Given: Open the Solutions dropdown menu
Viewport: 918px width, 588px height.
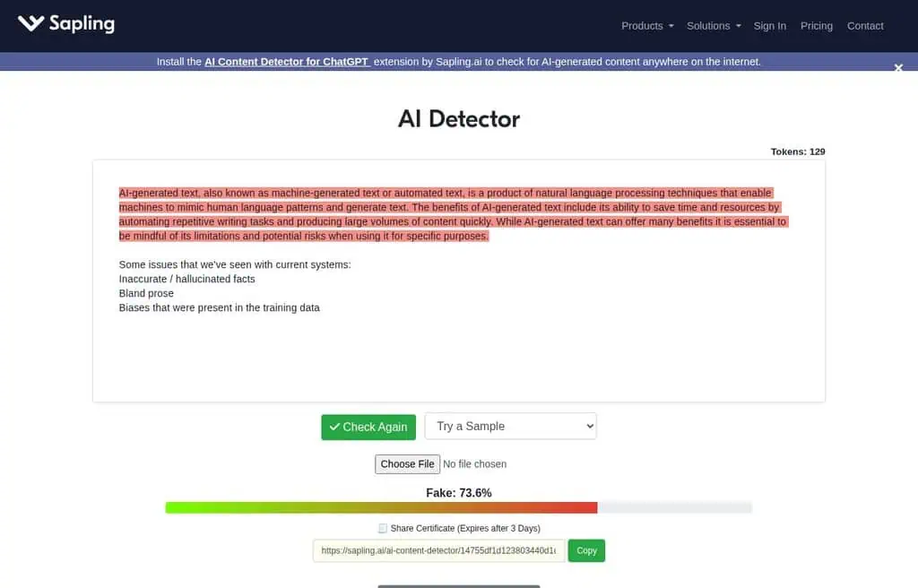Looking at the screenshot, I should coord(713,26).
